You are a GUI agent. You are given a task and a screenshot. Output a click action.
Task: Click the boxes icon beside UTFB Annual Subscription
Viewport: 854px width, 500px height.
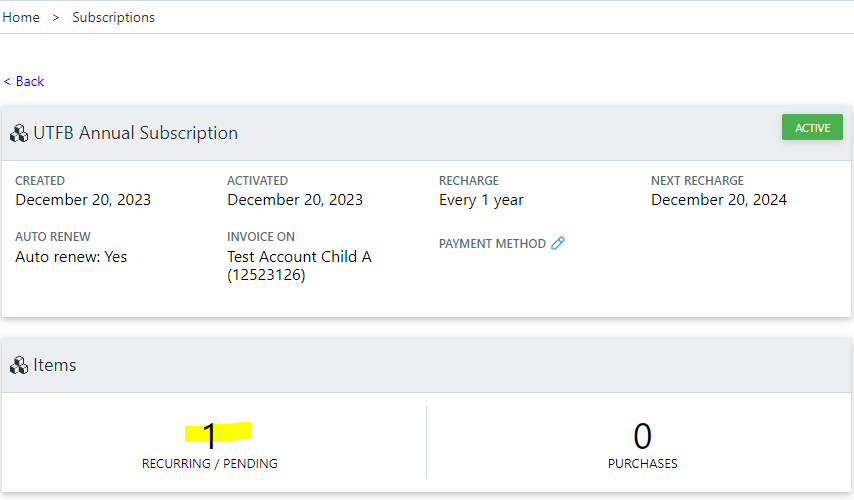pos(19,134)
